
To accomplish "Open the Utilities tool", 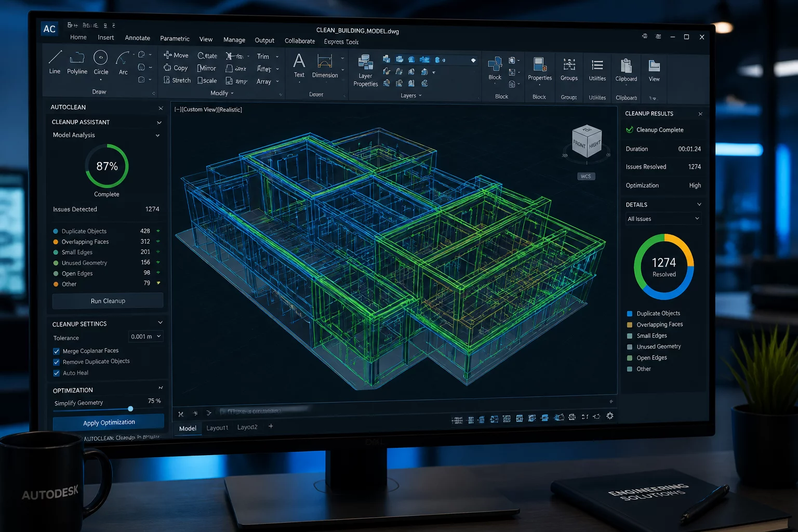I will (x=597, y=70).
